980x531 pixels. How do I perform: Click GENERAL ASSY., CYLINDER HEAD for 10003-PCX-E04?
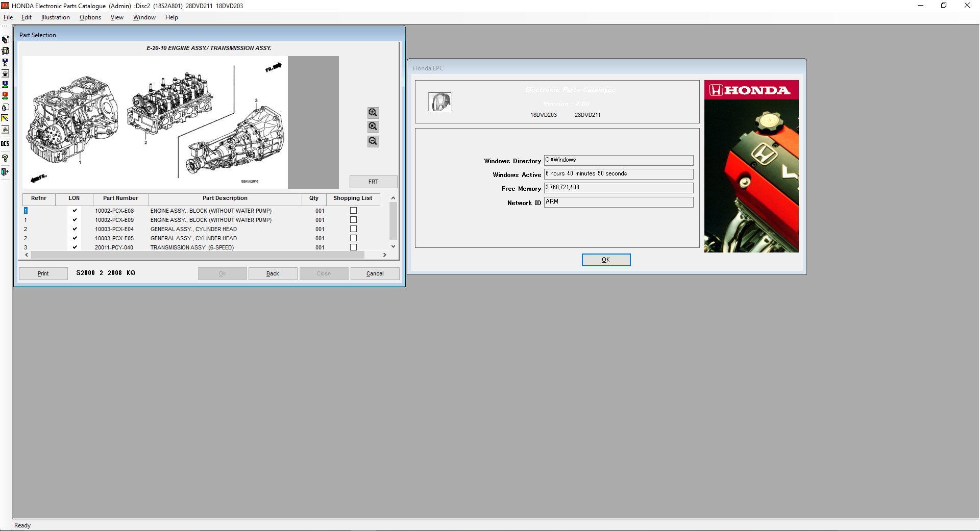tap(193, 229)
